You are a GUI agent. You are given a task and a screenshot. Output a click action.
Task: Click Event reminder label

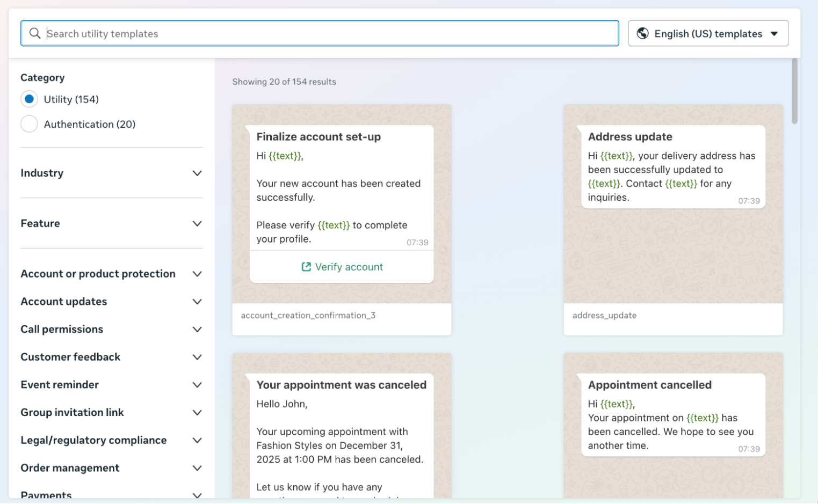click(x=60, y=385)
